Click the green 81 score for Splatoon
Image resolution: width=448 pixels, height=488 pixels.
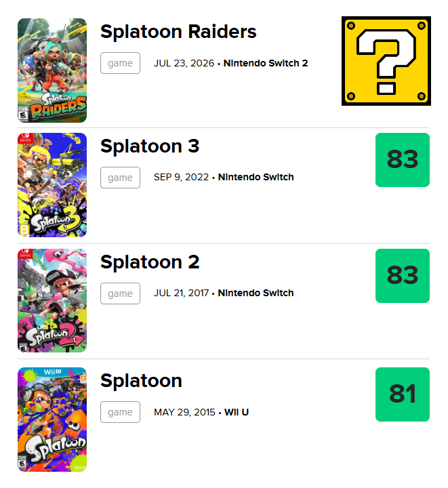(403, 394)
